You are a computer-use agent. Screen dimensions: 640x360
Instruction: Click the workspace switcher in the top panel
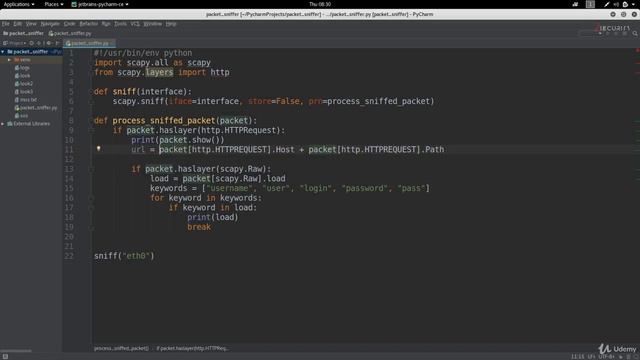590,4
